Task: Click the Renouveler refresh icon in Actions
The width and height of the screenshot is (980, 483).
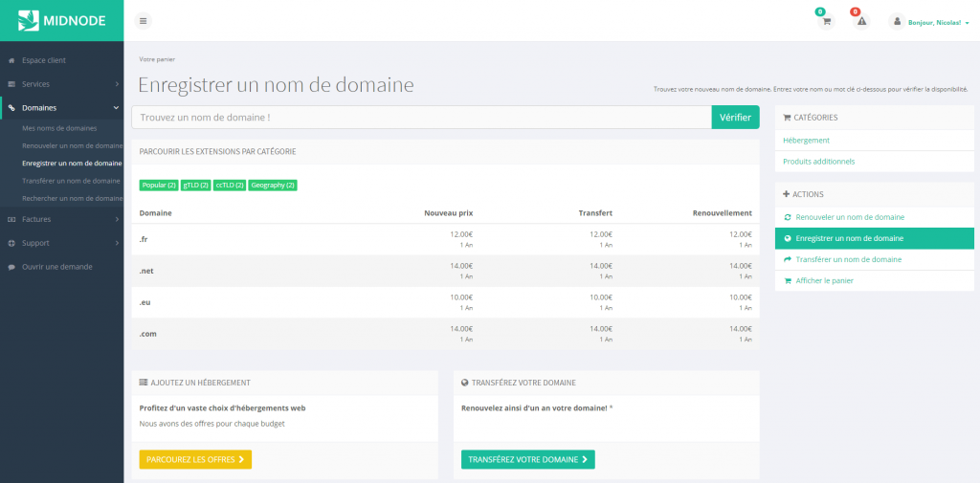Action: click(x=788, y=217)
